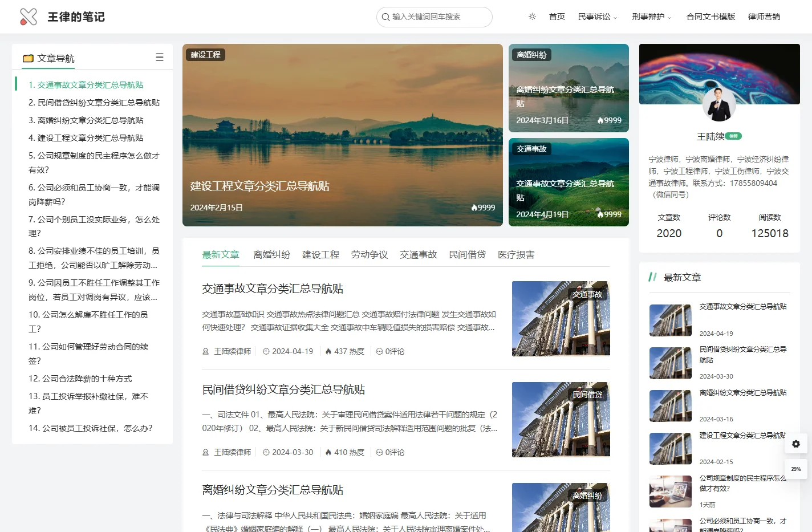Click the 交通事故 article thumbnail image
The image size is (812, 532).
click(561, 319)
